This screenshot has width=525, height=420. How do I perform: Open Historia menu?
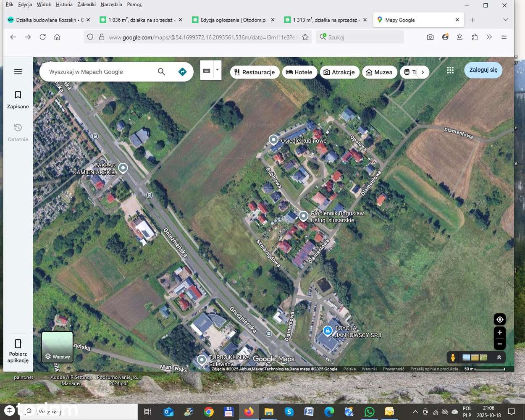click(64, 5)
